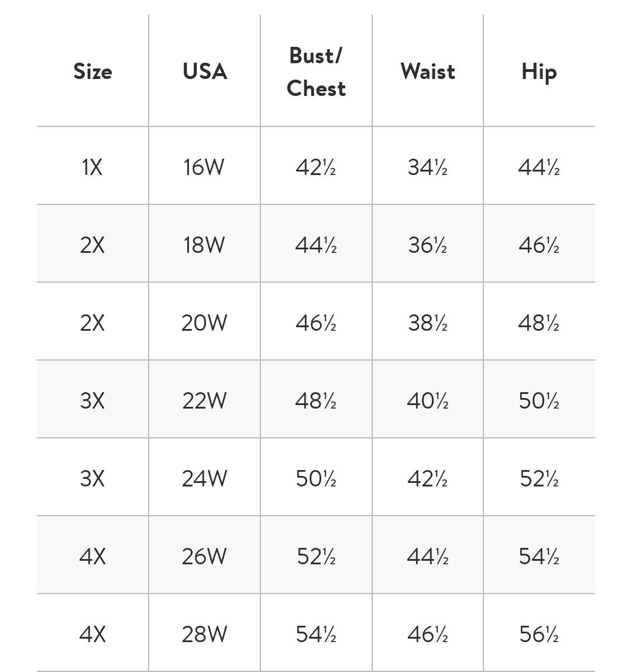
Task: Click the 34½ waist measurement
Action: pos(428,167)
